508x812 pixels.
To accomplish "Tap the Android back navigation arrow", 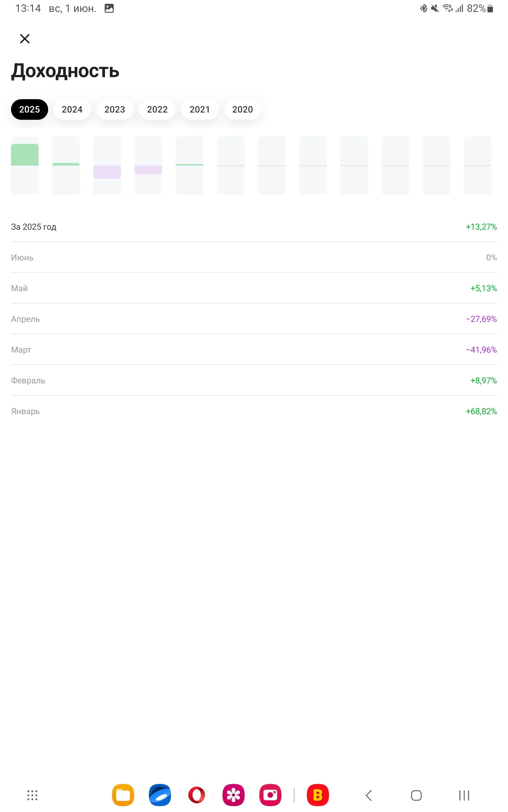I will [x=369, y=795].
